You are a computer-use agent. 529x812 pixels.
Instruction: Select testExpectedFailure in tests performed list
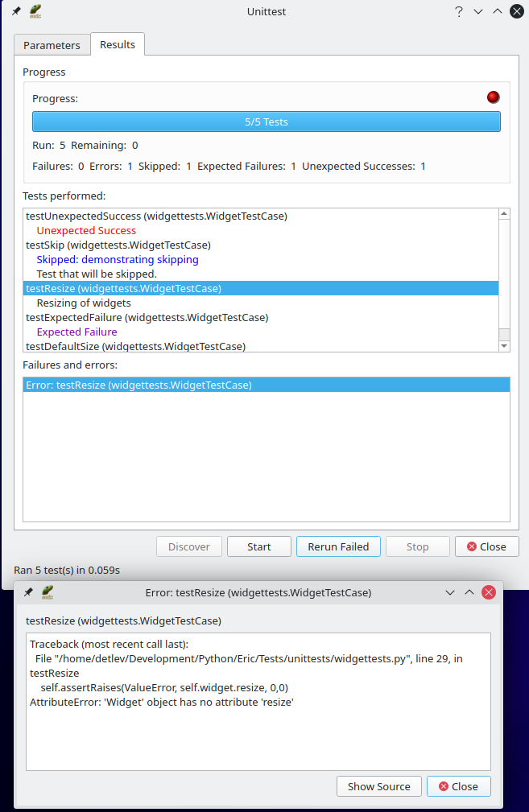tap(147, 317)
